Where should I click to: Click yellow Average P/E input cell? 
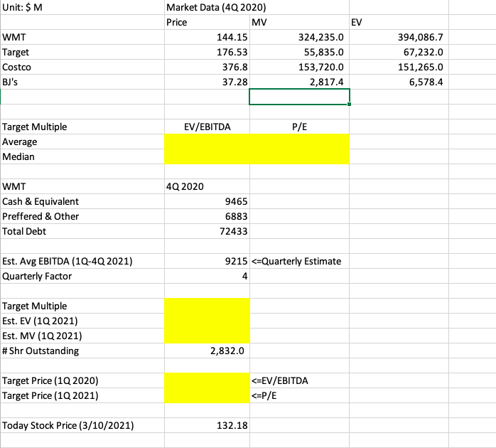coord(299,142)
